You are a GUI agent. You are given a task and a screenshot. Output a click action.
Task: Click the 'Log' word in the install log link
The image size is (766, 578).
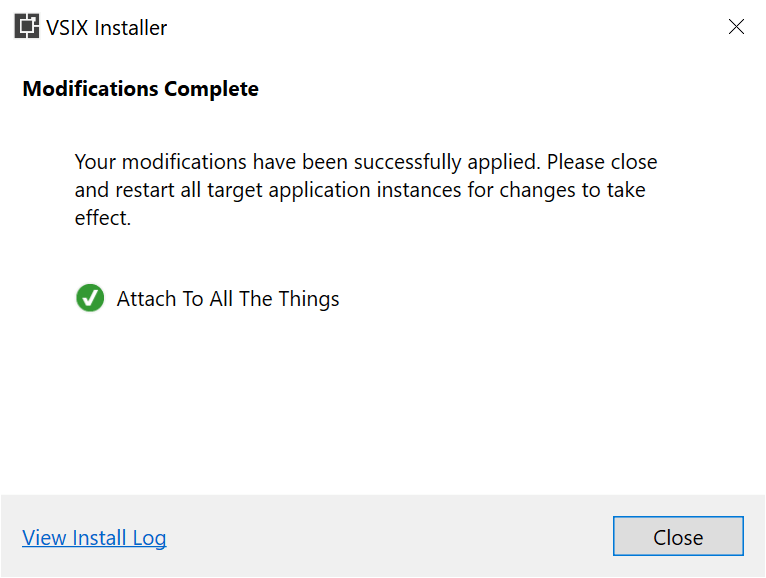click(x=149, y=538)
